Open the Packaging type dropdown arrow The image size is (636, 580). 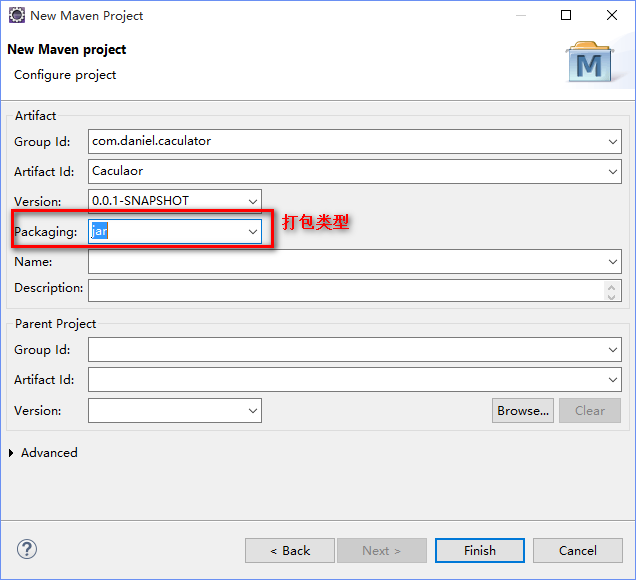point(253,232)
